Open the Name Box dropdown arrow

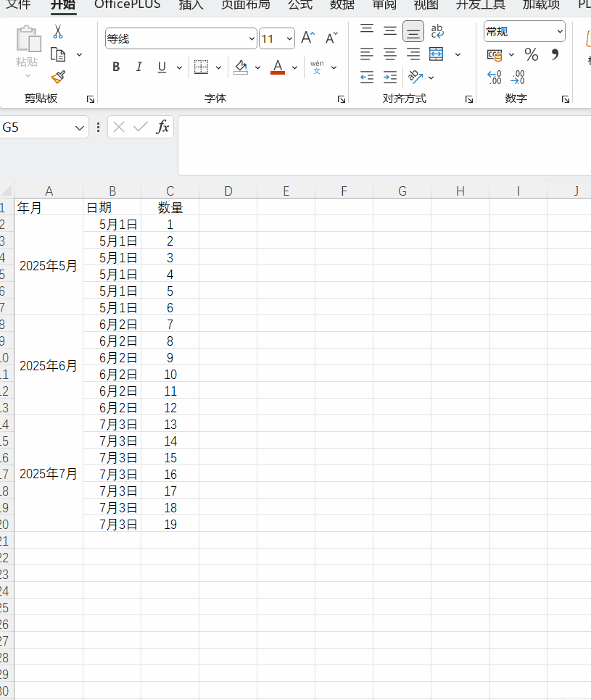[80, 128]
